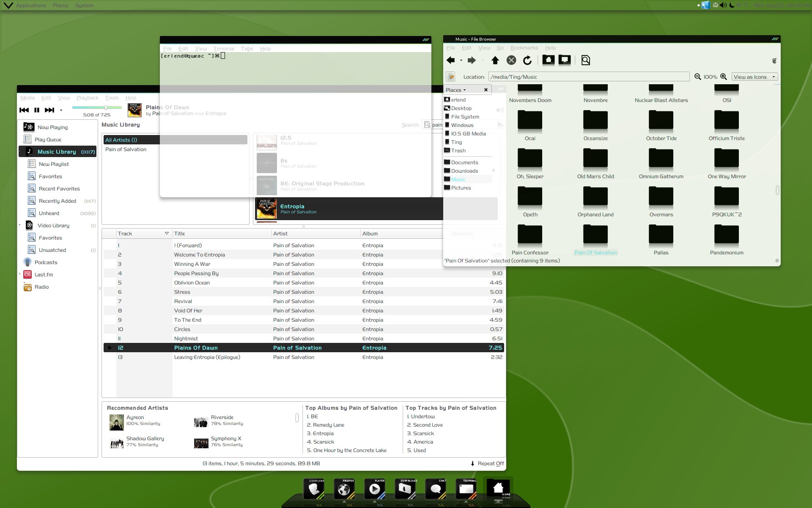812x508 pixels.
Task: Zoom in in file browser
Action: 724,77
